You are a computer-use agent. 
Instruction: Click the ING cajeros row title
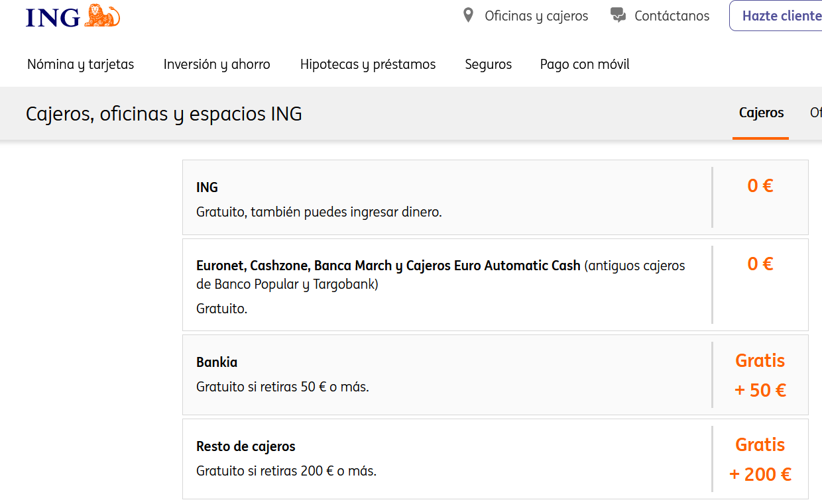click(207, 187)
